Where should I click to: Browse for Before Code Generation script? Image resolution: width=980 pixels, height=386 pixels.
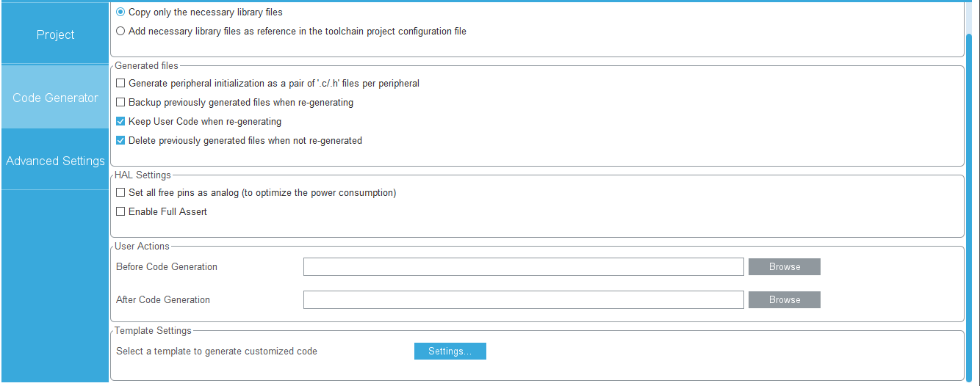tap(785, 267)
